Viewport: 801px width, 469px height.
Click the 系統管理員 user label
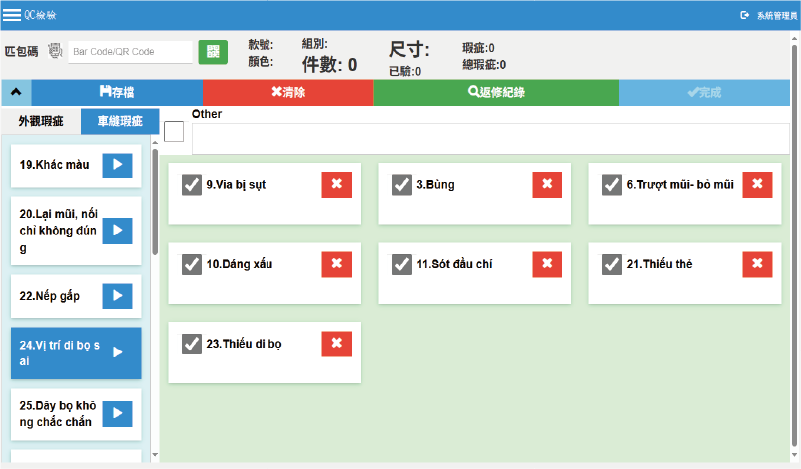(776, 16)
